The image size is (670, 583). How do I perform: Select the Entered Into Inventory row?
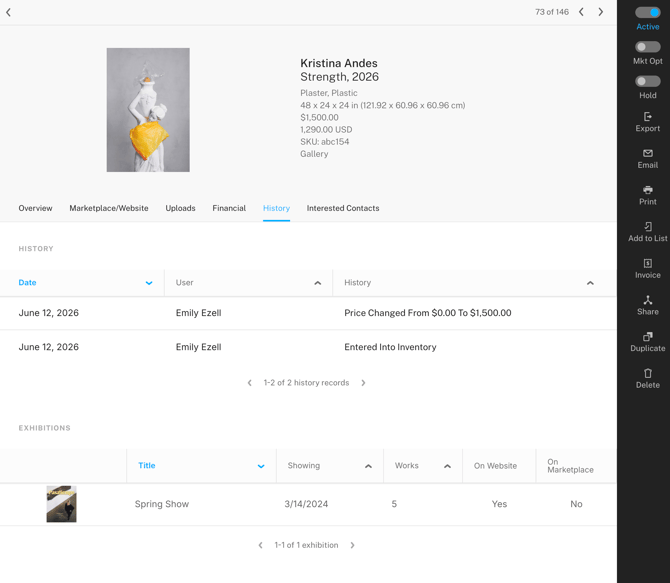308,347
